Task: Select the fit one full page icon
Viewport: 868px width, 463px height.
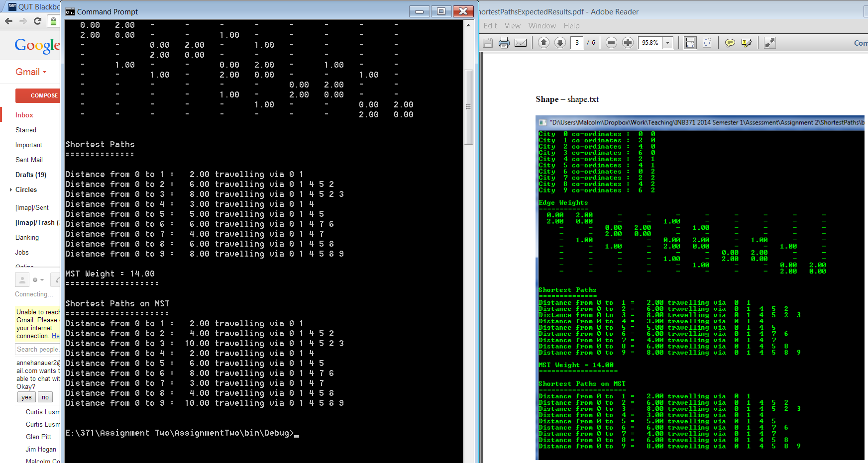Action: pyautogui.click(x=707, y=43)
